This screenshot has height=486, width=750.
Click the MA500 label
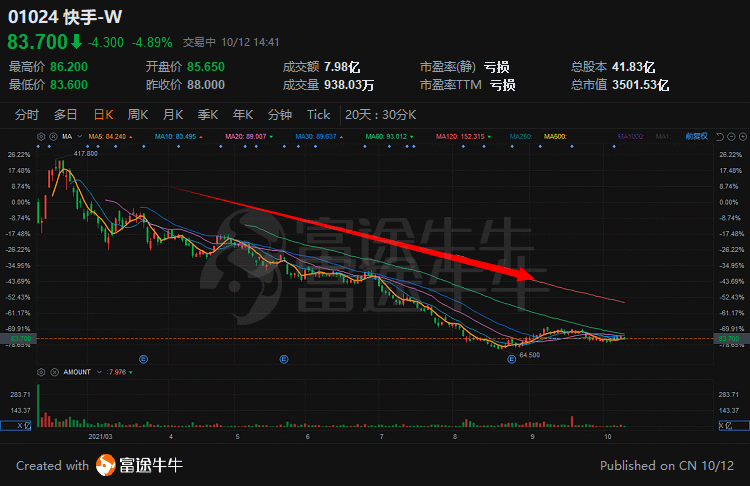coord(555,137)
